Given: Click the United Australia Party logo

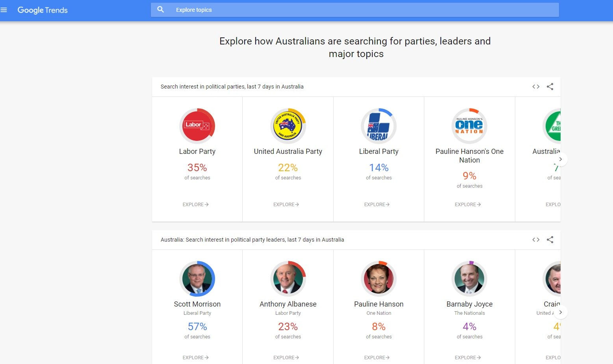Looking at the screenshot, I should 288,126.
